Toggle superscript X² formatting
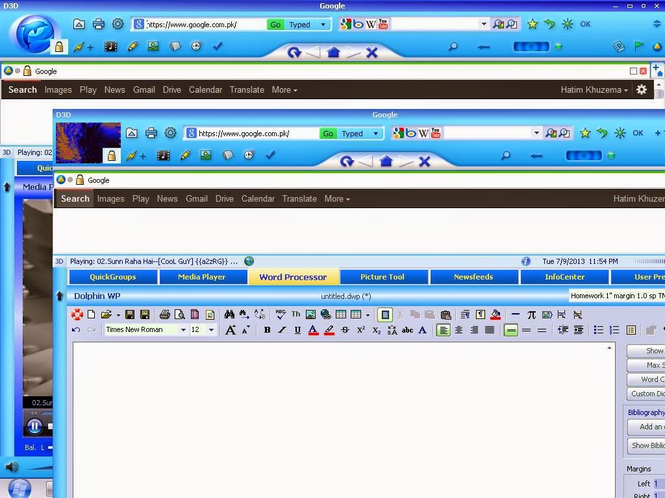 click(361, 330)
